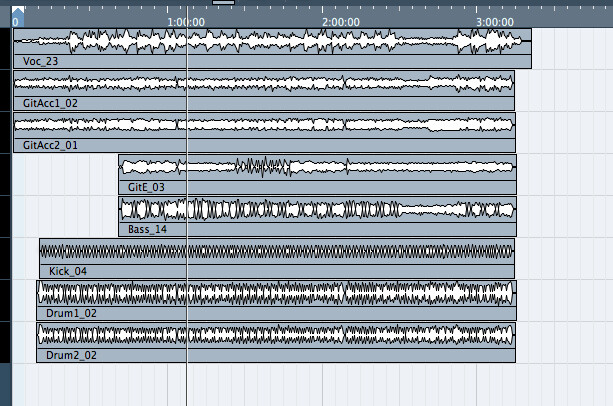Select the Drum1_02 audio clip
The image size is (613, 406).
tap(276, 300)
